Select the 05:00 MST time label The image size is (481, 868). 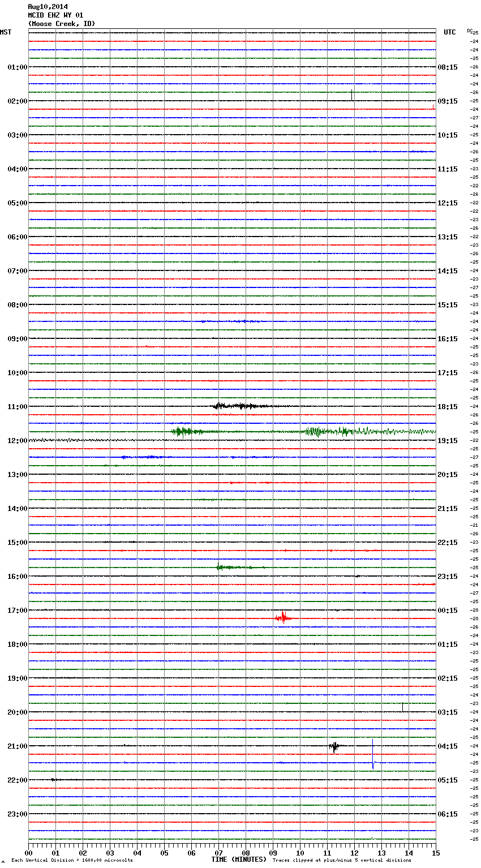[x=17, y=203]
